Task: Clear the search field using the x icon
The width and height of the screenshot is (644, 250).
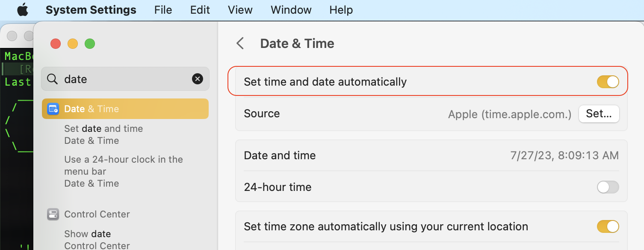Action: point(197,78)
